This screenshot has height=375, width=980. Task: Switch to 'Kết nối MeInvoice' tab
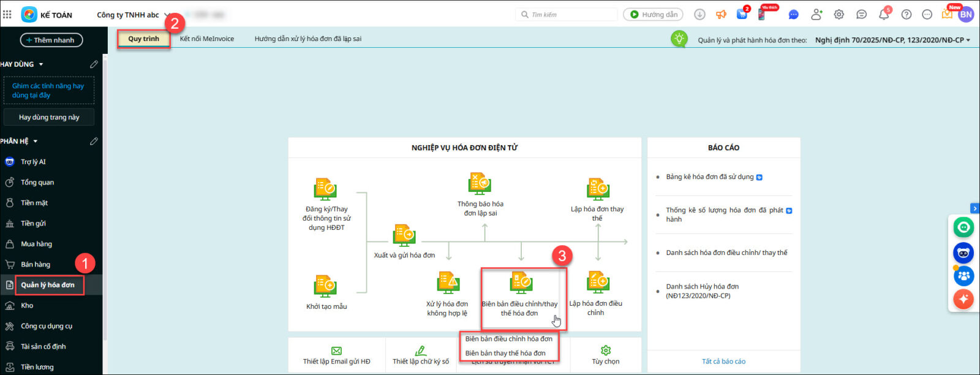207,39
